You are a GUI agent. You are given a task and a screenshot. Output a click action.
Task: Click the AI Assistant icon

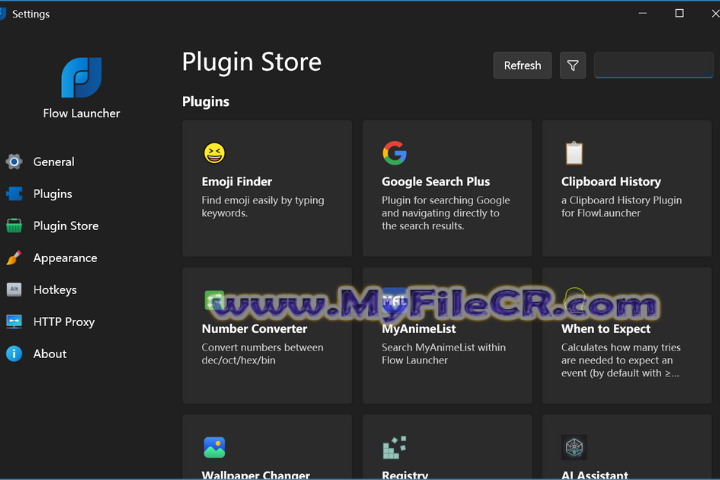[x=574, y=447]
